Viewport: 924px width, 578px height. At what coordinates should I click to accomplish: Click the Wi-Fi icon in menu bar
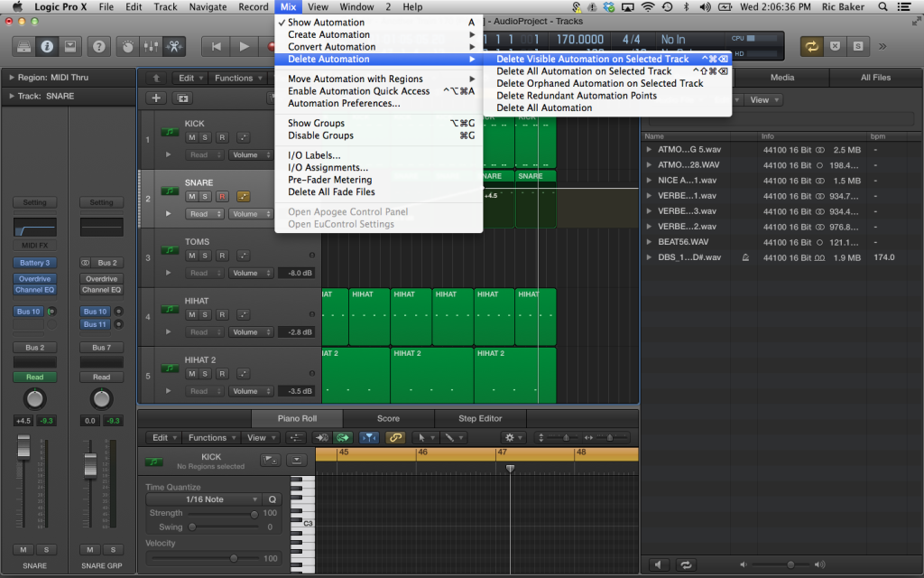[x=648, y=7]
